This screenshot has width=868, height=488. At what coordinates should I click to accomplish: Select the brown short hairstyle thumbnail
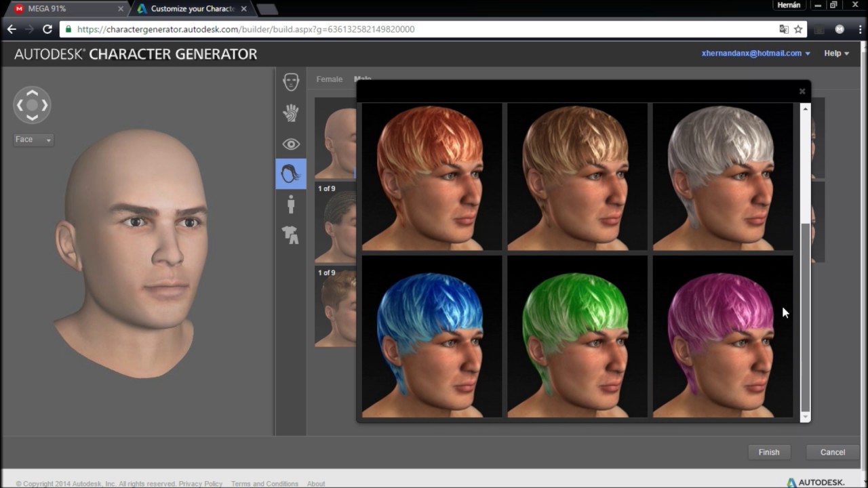click(x=336, y=306)
